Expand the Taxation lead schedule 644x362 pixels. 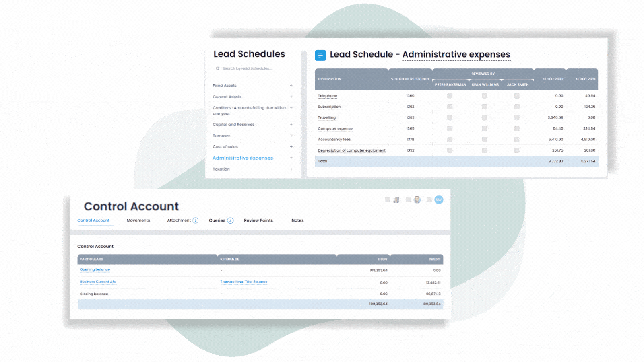291,169
